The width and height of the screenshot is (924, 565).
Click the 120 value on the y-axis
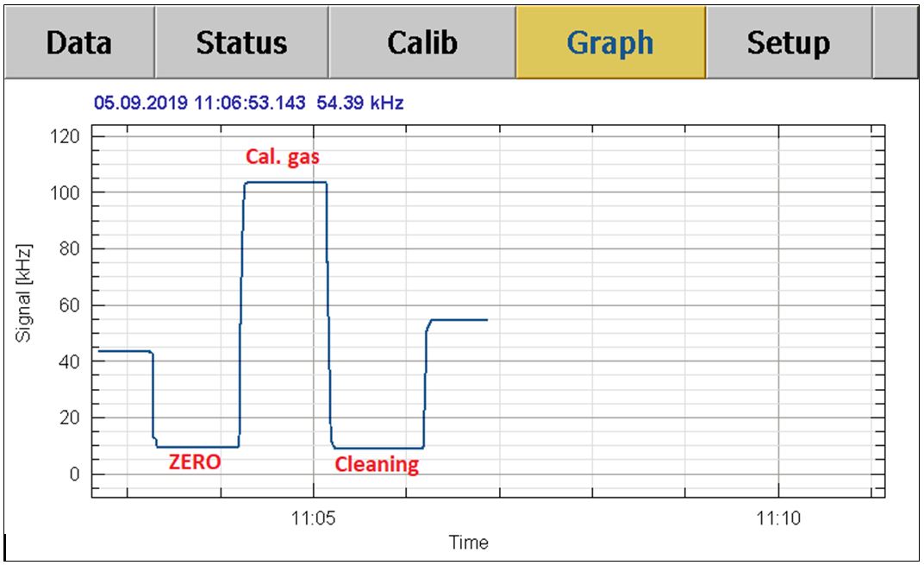(66, 136)
